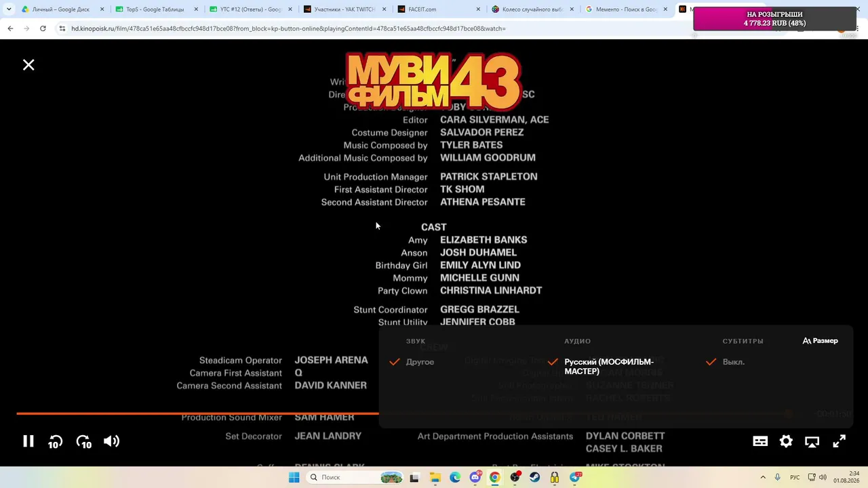This screenshot has height=488, width=868.
Task: Show hidden system tray icons
Action: tap(763, 478)
